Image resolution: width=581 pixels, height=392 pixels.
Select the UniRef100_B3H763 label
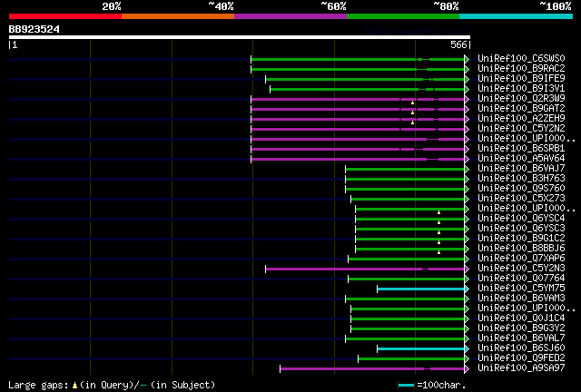(521, 179)
